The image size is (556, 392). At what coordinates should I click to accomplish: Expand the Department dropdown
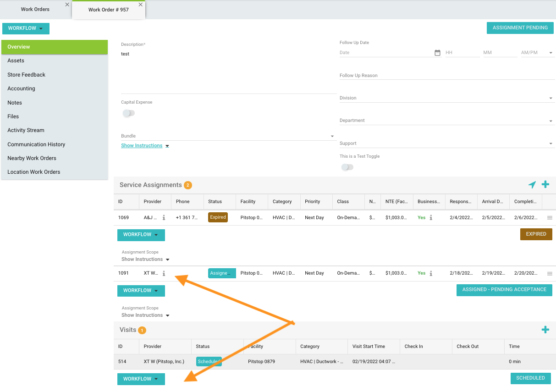tap(447, 121)
